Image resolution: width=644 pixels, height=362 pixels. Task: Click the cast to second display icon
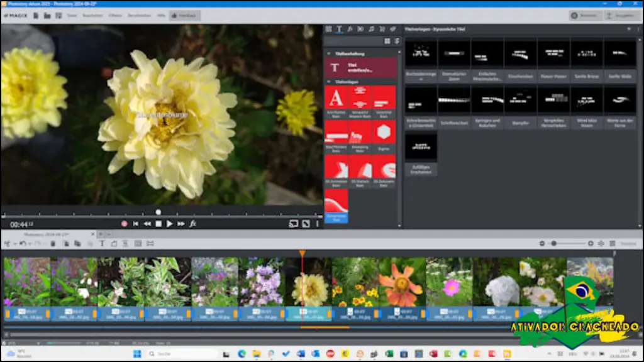point(294,224)
